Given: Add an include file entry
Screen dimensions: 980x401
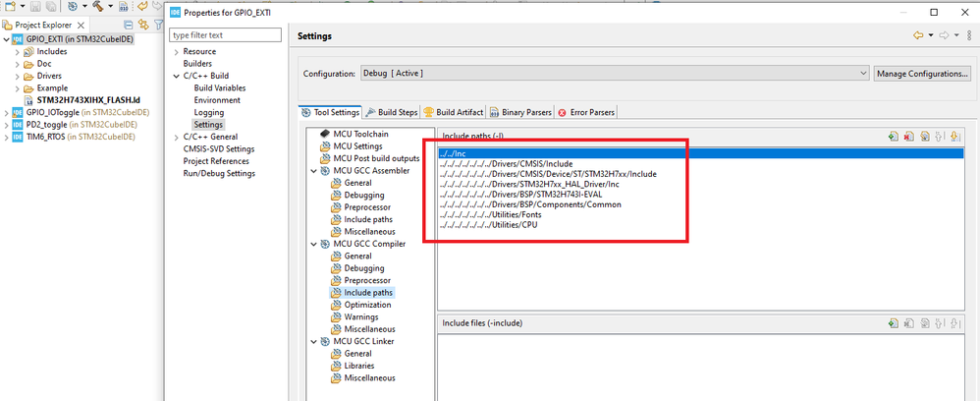Looking at the screenshot, I should tap(894, 323).
